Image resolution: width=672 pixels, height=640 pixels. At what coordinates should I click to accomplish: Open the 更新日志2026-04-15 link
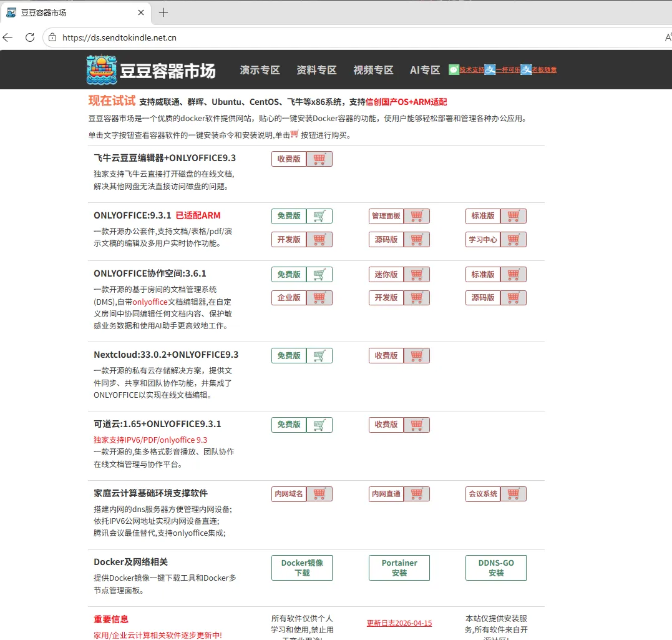(x=399, y=623)
